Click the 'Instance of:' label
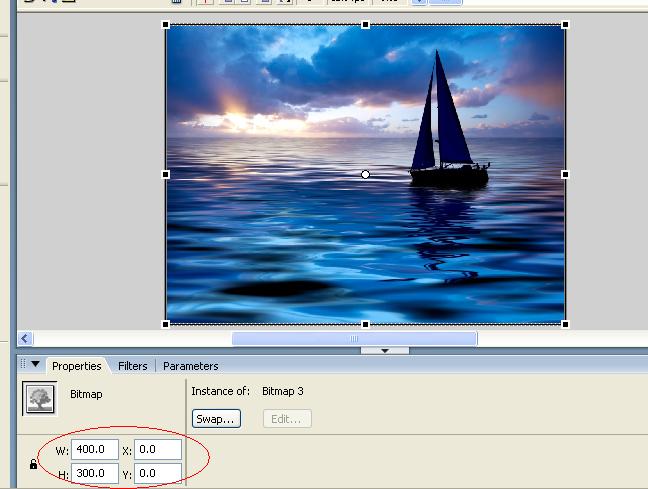 (220, 391)
